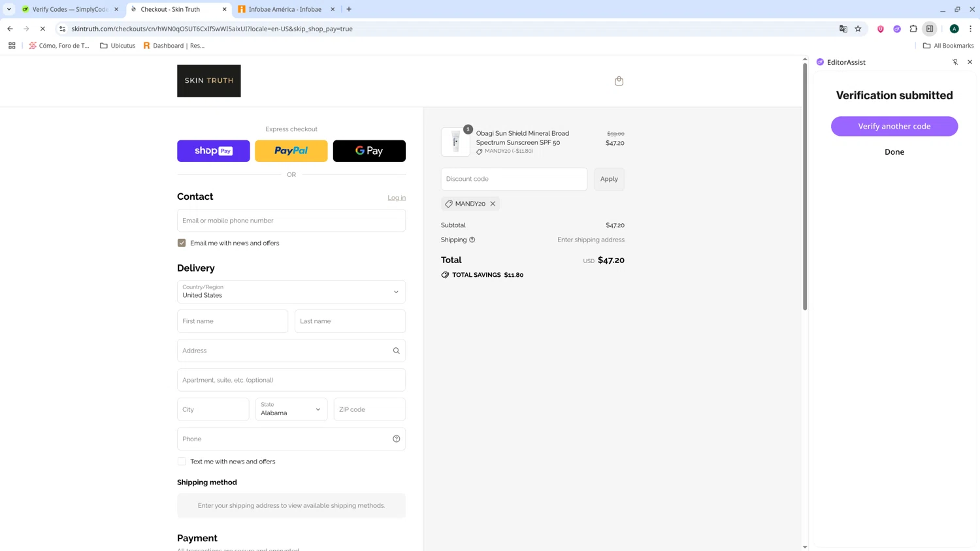The image size is (980, 551).
Task: Pay with Google Pay button
Action: [x=369, y=151]
